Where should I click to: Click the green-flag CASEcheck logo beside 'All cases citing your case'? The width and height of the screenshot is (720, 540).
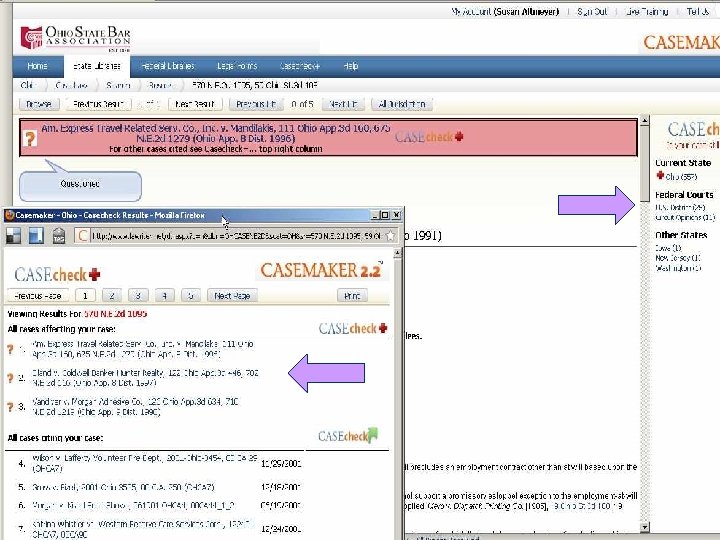[348, 435]
